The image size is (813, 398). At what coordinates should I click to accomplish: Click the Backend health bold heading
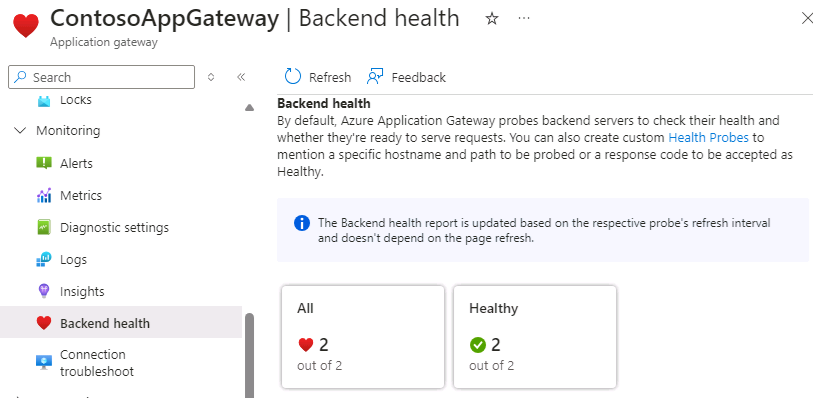tap(324, 104)
